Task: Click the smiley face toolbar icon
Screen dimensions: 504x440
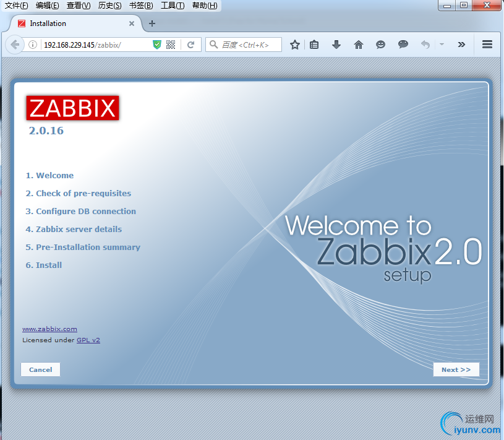Action: tap(380, 45)
